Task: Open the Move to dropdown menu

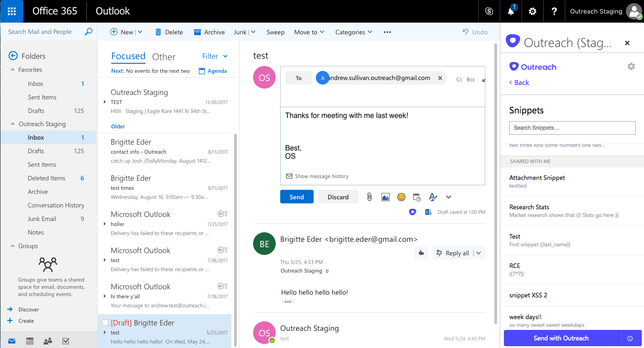Action: coord(309,32)
